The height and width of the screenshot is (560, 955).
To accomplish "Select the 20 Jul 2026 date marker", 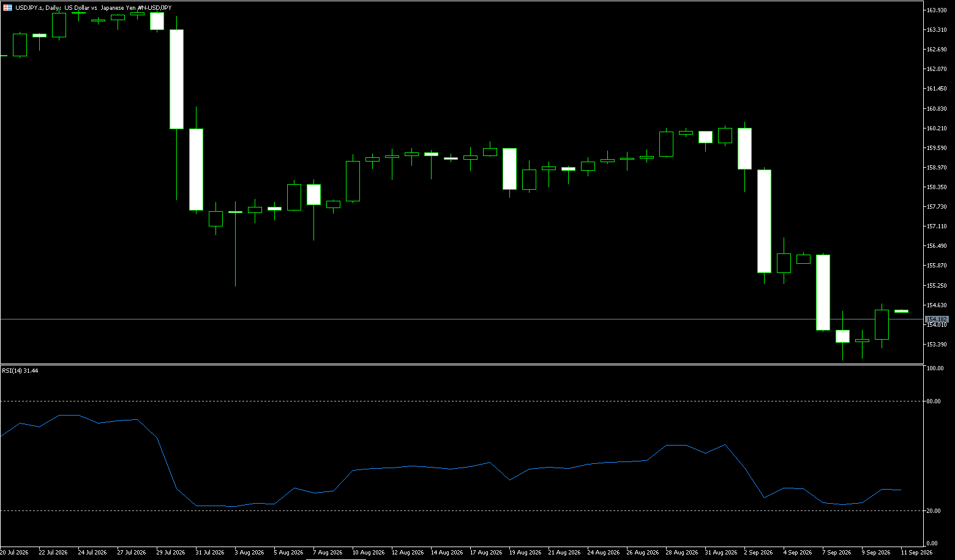I will click(x=14, y=553).
